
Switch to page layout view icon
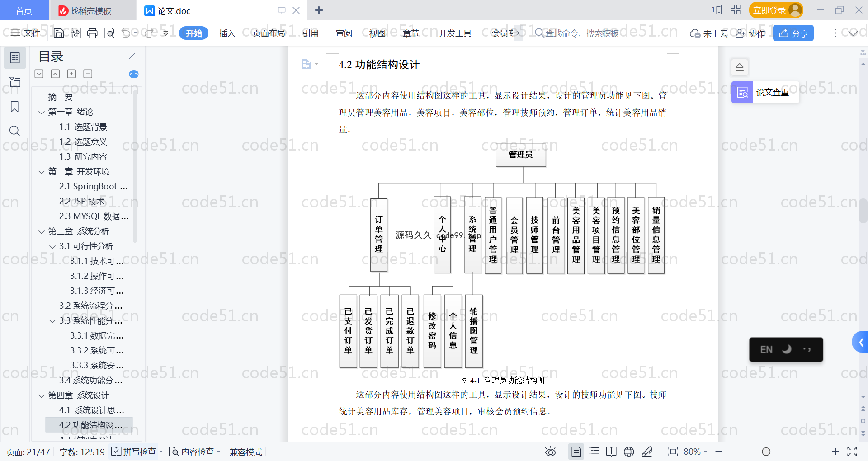(576, 452)
